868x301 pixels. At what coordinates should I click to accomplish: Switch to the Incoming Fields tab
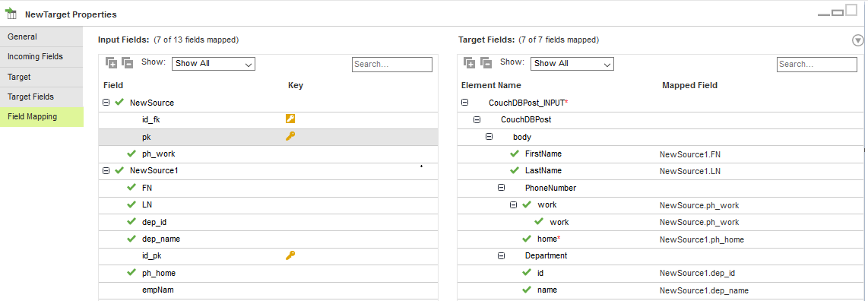pos(42,57)
